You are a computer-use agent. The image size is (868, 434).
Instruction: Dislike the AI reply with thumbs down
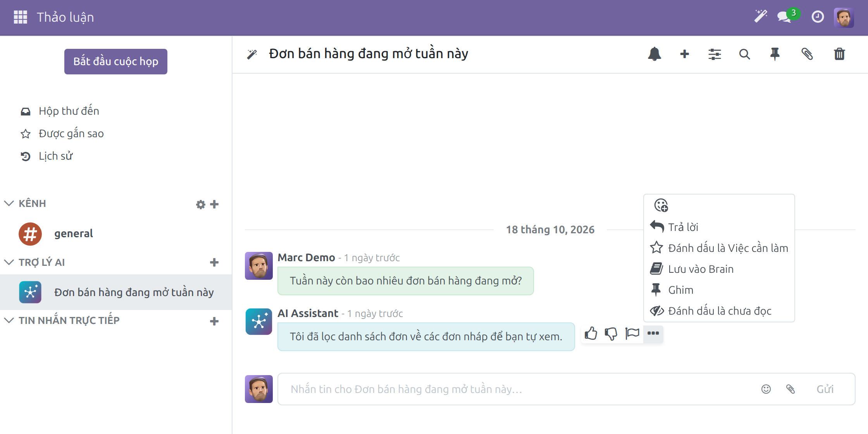(611, 334)
